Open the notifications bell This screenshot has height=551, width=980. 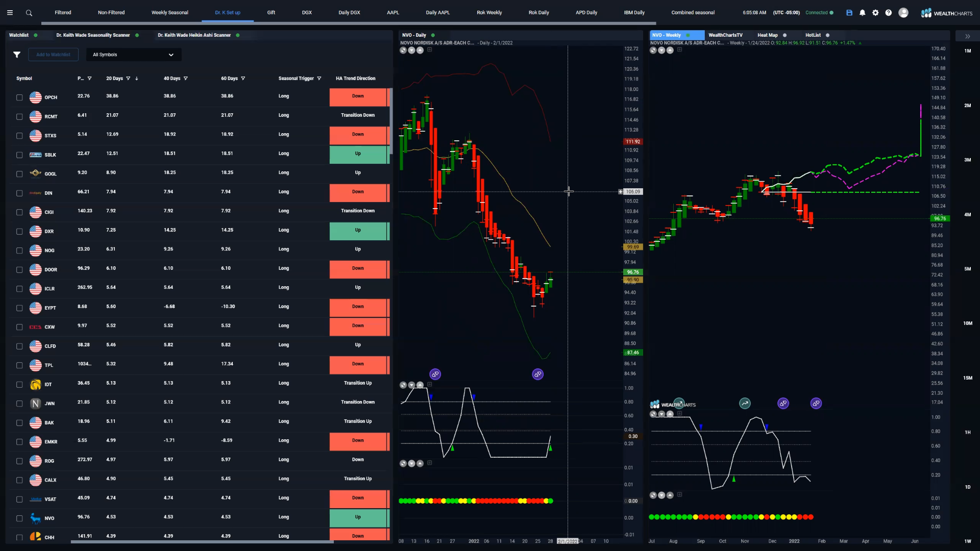(863, 13)
